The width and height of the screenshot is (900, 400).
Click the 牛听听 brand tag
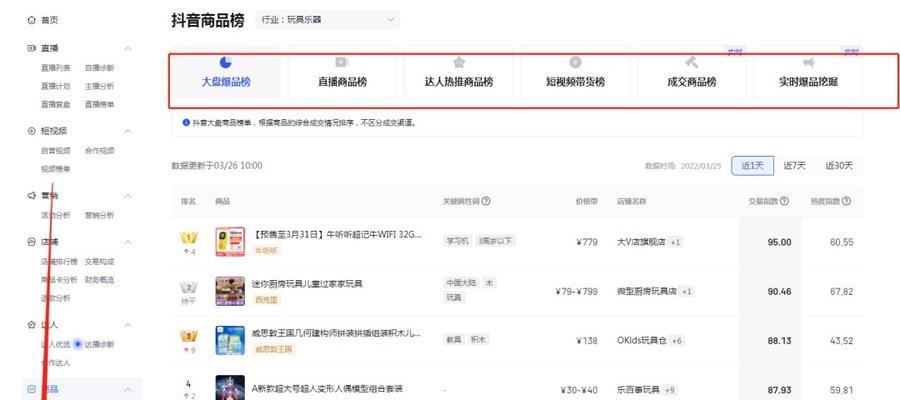(x=266, y=250)
